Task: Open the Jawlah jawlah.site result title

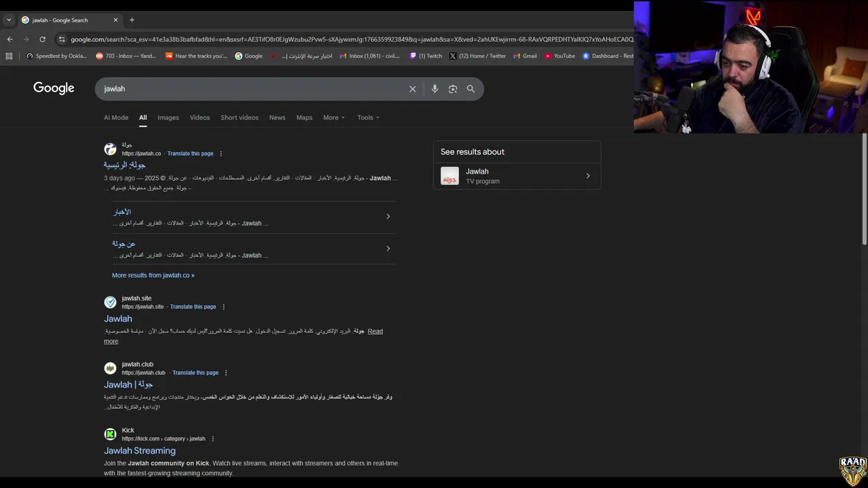Action: pos(118,319)
